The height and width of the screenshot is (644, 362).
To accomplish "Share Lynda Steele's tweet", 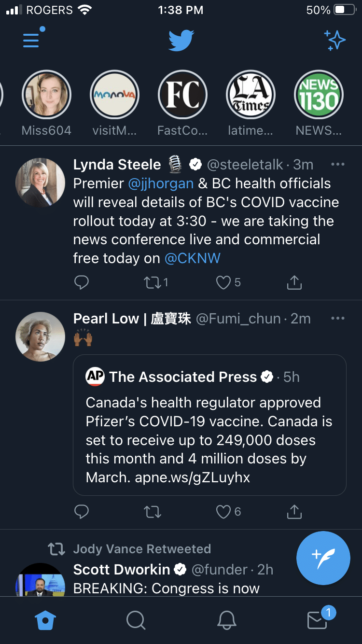I will pyautogui.click(x=294, y=282).
